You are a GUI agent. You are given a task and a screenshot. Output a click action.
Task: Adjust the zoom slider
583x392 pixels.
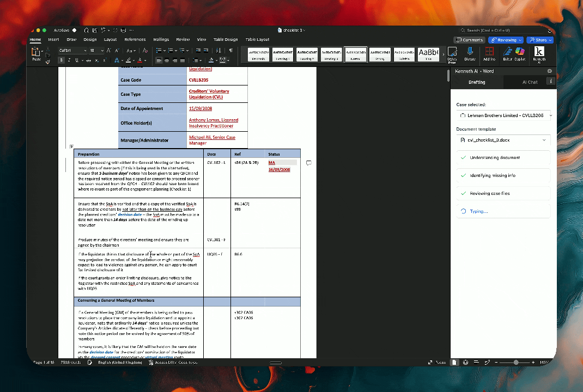pos(515,362)
